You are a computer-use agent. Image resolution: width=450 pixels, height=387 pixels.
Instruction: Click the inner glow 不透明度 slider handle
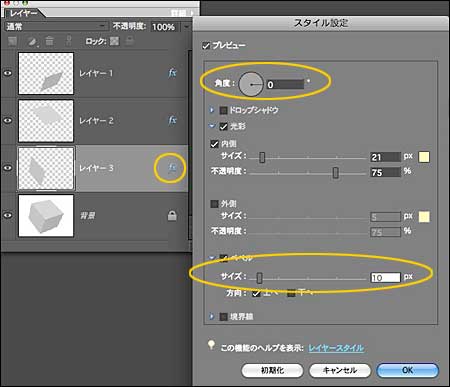336,173
